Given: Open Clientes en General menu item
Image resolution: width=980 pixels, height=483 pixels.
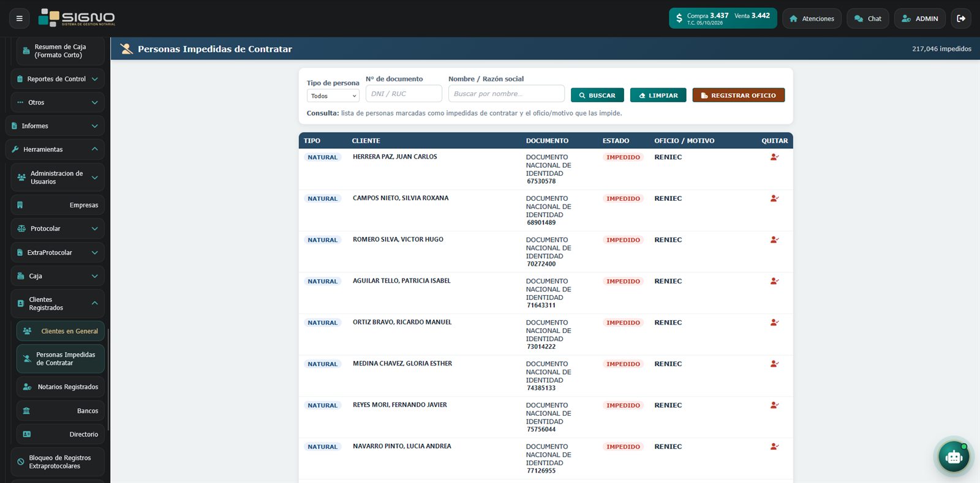Looking at the screenshot, I should click(61, 331).
